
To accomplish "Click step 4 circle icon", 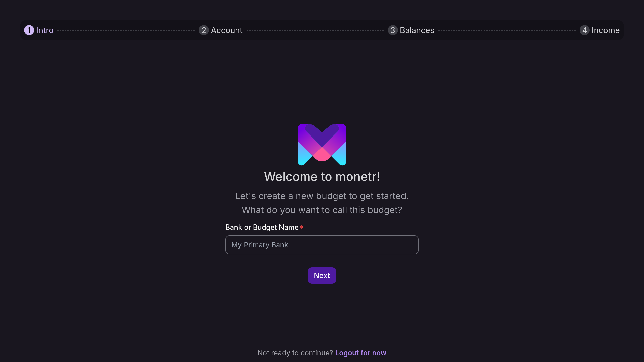I will click(585, 30).
